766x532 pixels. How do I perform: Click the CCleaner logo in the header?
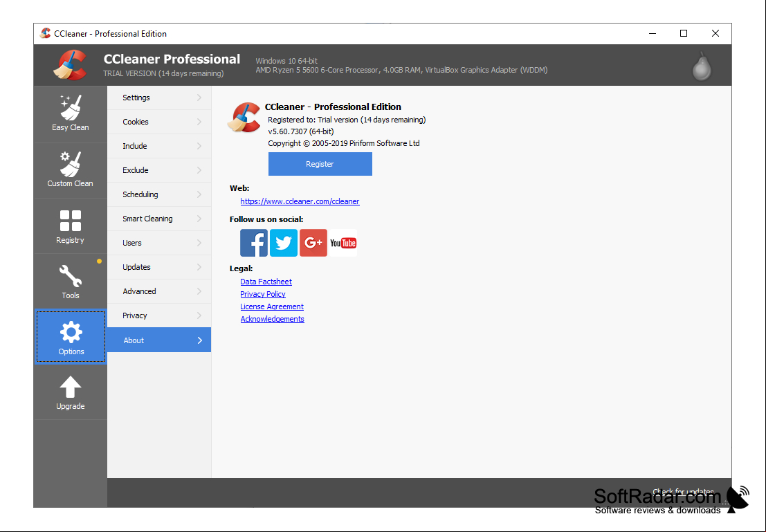coord(70,65)
